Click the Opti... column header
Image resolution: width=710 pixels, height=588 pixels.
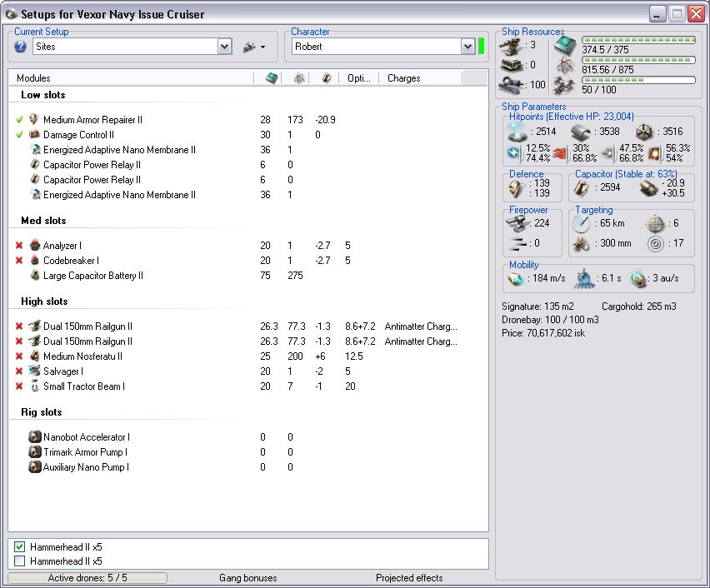pos(358,77)
